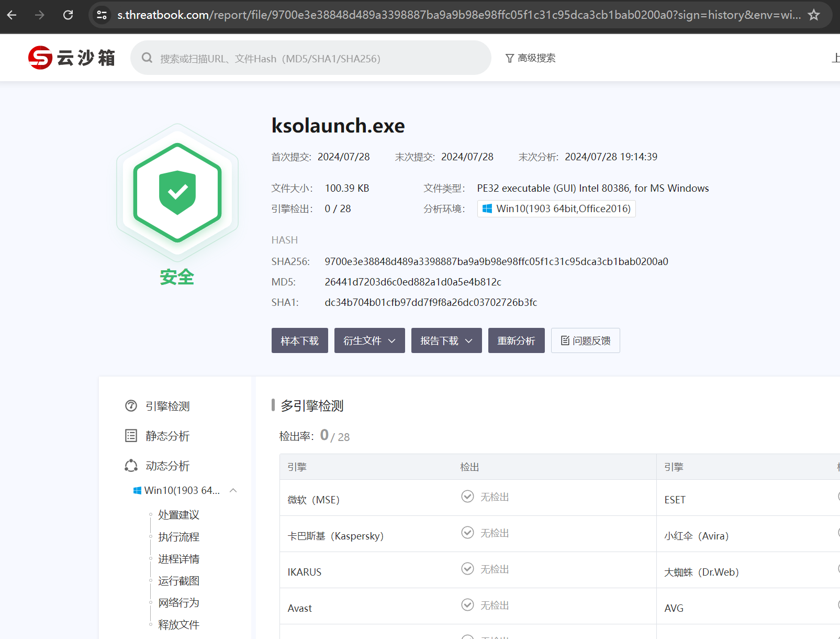This screenshot has width=840, height=639.
Task: Bookmark this page with the star icon
Action: point(814,15)
